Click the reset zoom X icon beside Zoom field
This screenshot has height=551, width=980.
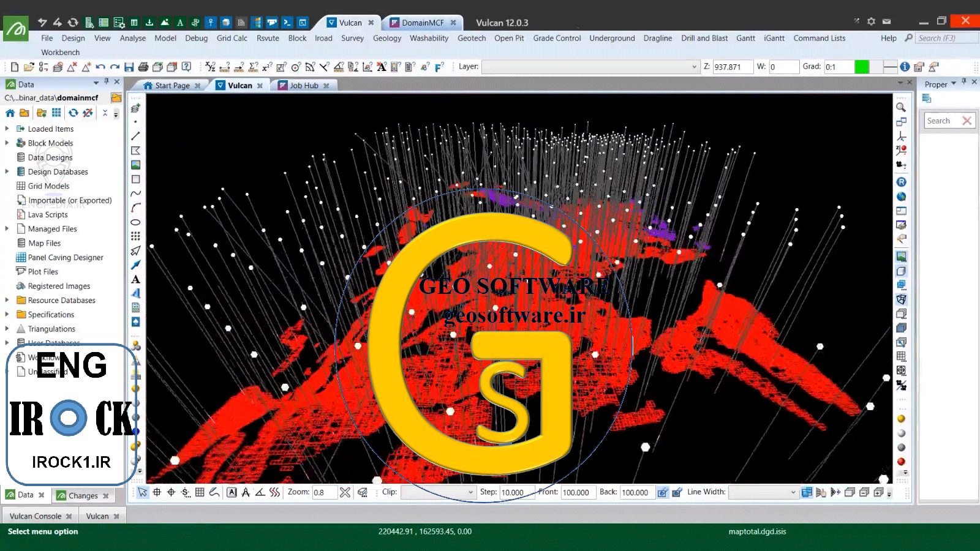coord(345,492)
